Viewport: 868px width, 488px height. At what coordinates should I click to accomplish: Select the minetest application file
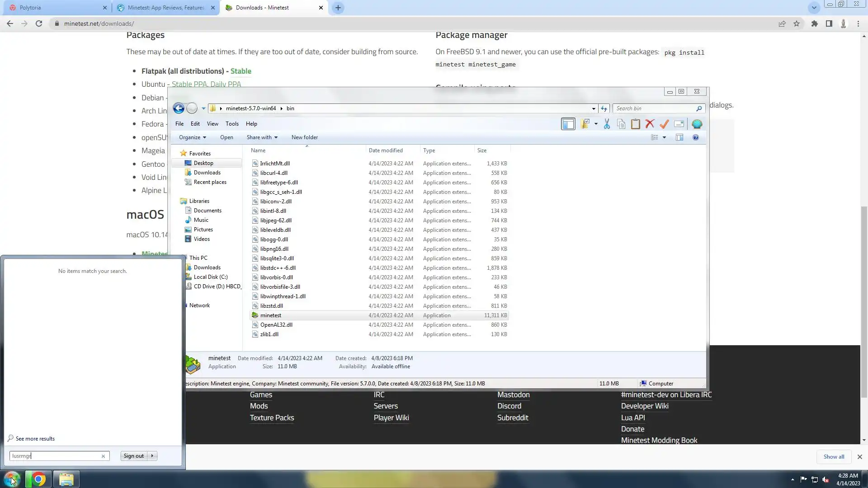click(x=270, y=315)
